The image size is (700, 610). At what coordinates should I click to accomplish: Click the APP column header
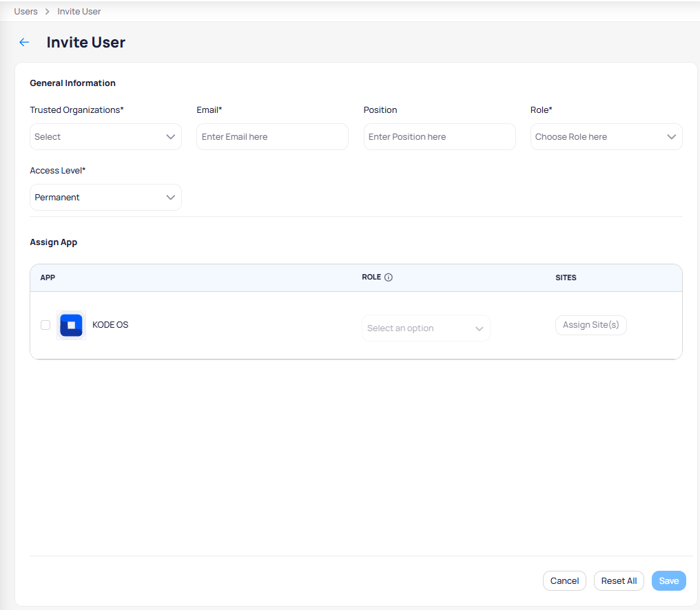48,277
